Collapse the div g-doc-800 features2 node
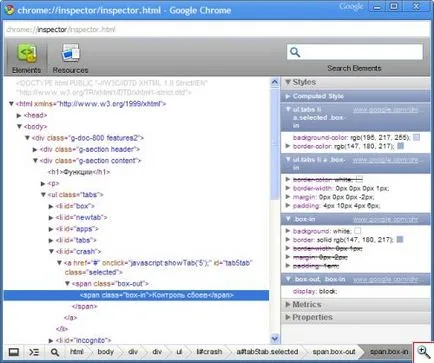 (x=27, y=138)
